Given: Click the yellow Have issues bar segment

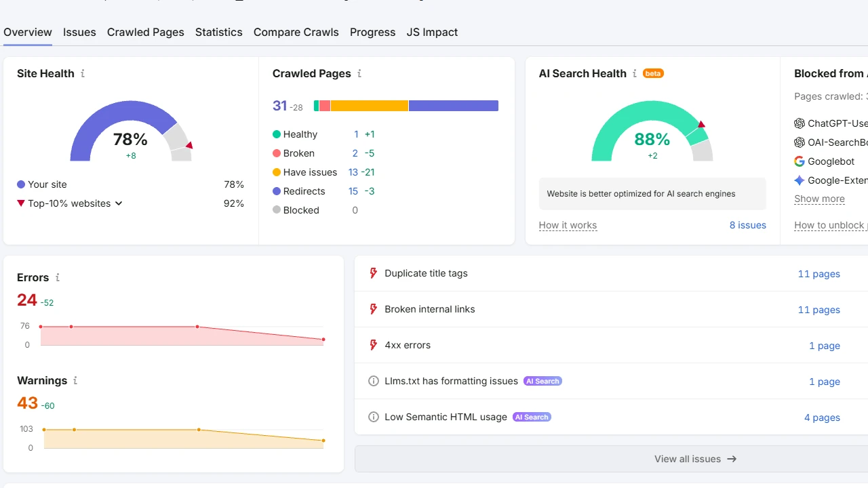Looking at the screenshot, I should (370, 106).
